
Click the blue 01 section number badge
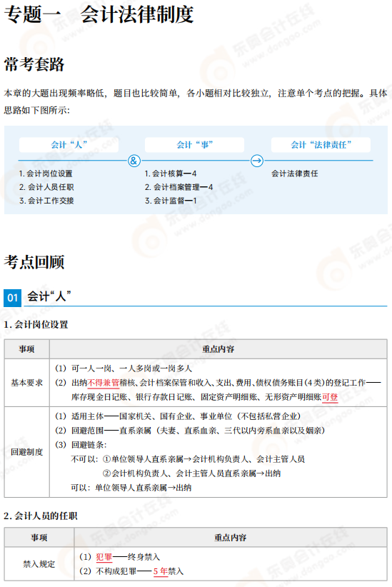coord(12,298)
